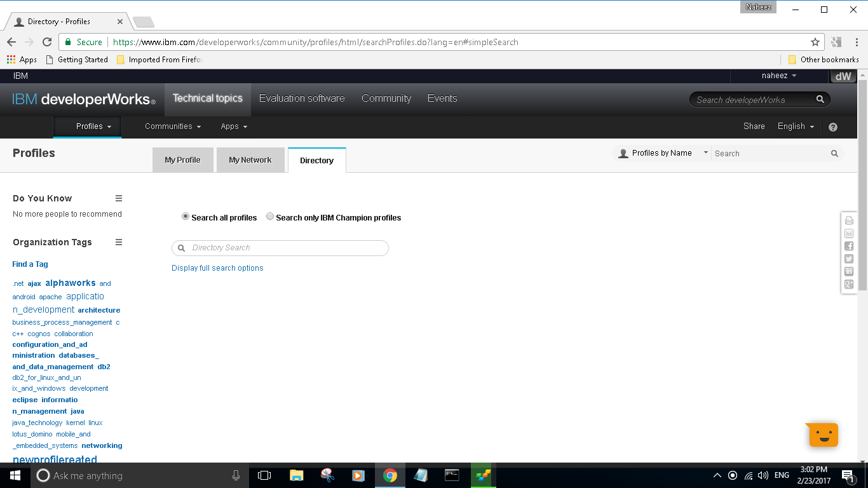Click the Google extension icon in toolbar

(x=836, y=42)
